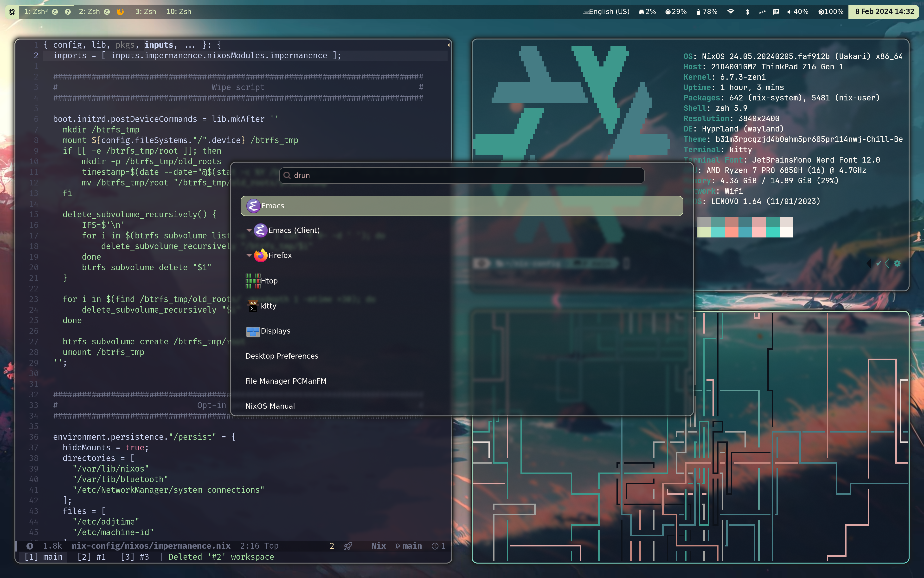The image size is (924, 578).
Task: Click the Firefox icon in launcher list
Action: click(260, 255)
